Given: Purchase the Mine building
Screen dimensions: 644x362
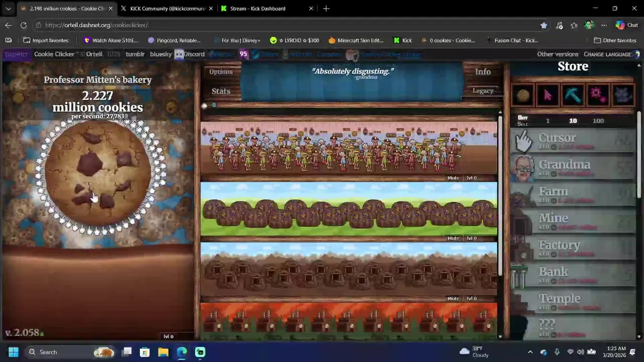Looking at the screenshot, I should 573,221.
